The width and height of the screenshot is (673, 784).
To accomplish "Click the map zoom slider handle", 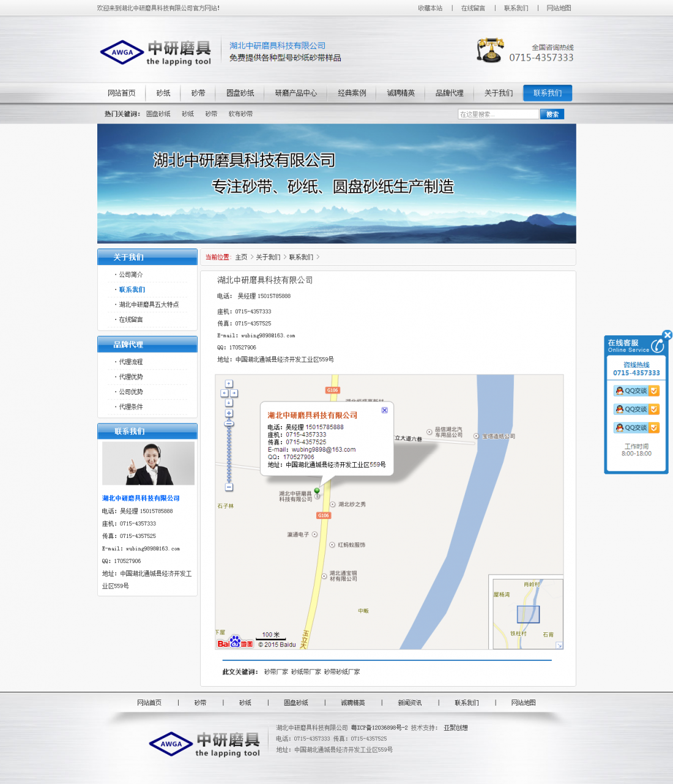I will tap(229, 423).
